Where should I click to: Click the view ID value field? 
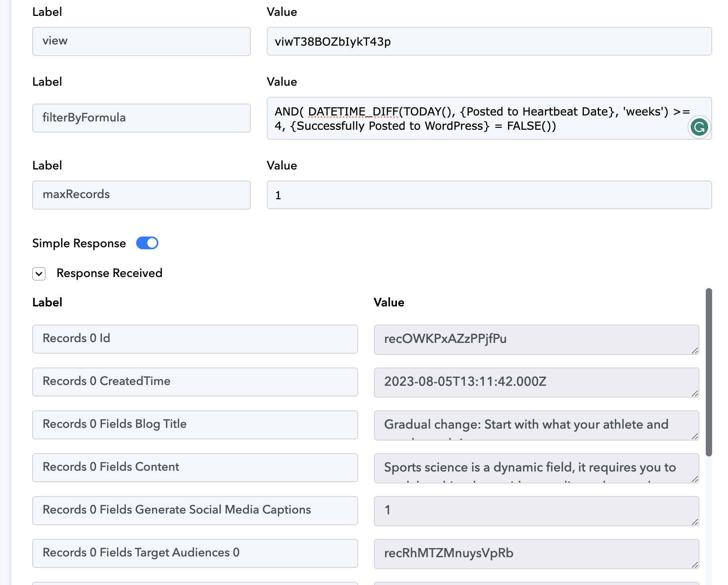tap(489, 41)
